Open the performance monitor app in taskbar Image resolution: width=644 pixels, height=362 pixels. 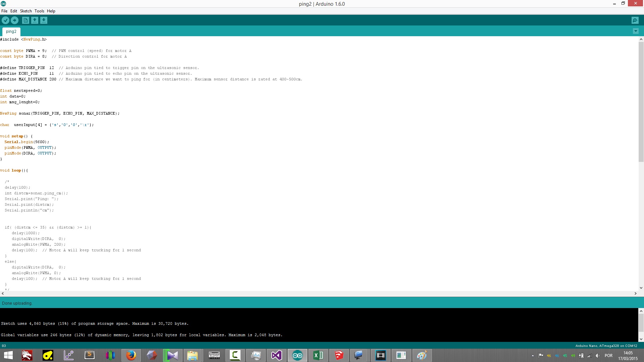[256, 355]
